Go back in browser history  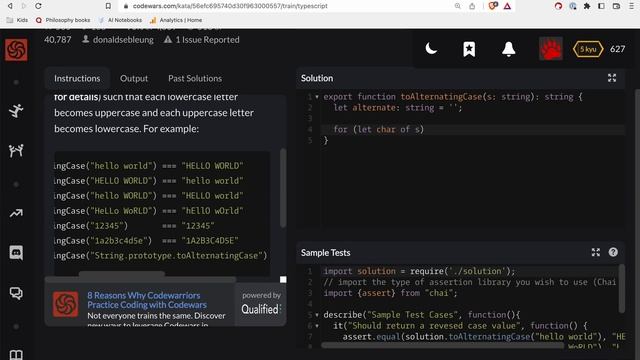coord(10,6)
